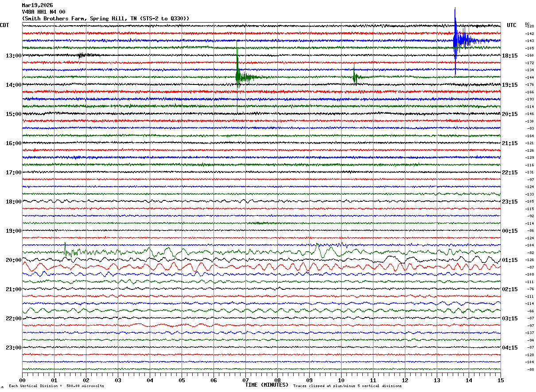This screenshot has height=392, width=536.
Task: Click the Smith Brothers Farm station title
Action: click(105, 19)
